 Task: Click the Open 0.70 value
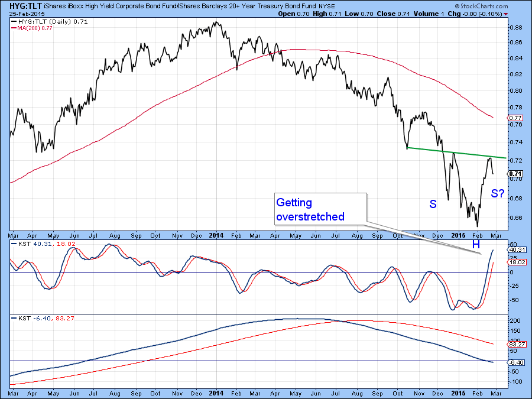click(x=293, y=14)
